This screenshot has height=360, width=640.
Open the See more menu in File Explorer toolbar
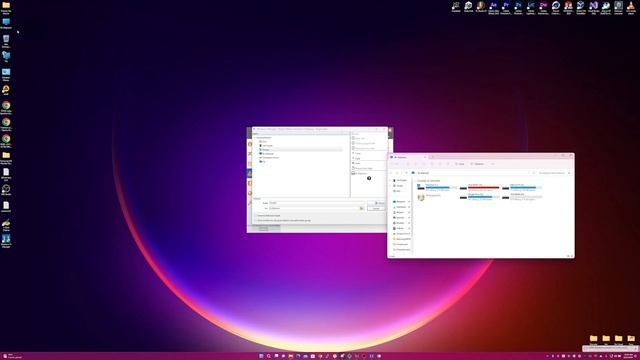click(493, 164)
